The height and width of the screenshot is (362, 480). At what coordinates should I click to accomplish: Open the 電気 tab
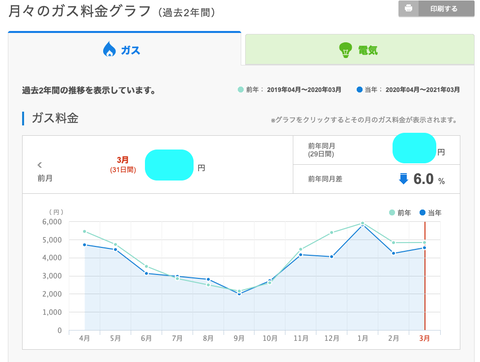(360, 50)
